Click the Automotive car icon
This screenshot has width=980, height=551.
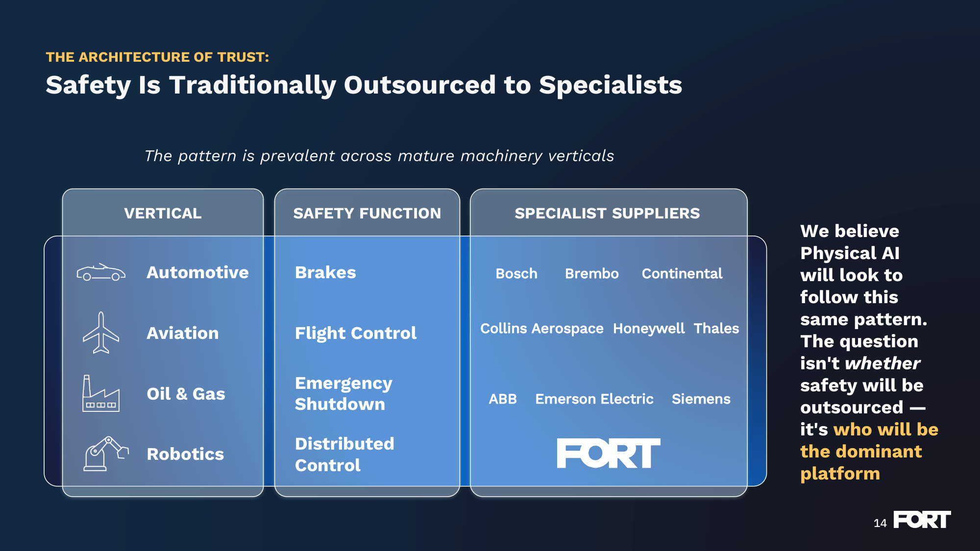click(101, 272)
